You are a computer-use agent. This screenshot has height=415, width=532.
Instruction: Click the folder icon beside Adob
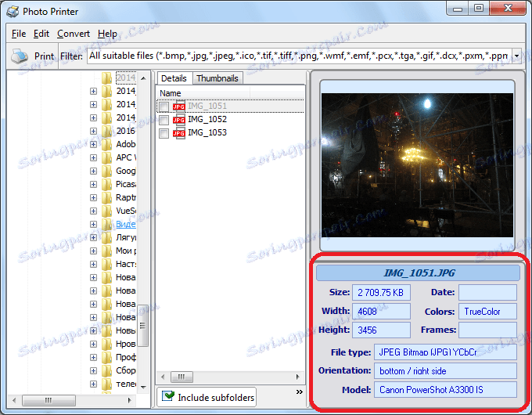coord(106,144)
